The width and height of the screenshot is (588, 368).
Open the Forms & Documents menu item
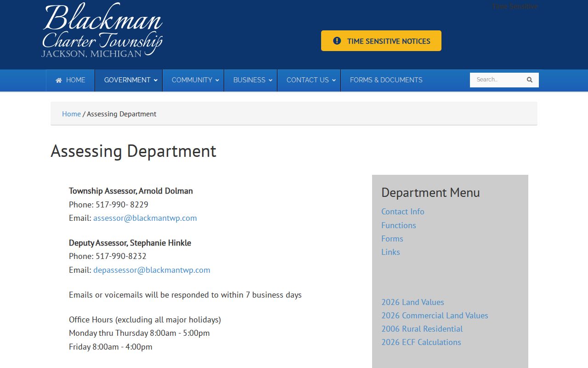click(x=386, y=80)
